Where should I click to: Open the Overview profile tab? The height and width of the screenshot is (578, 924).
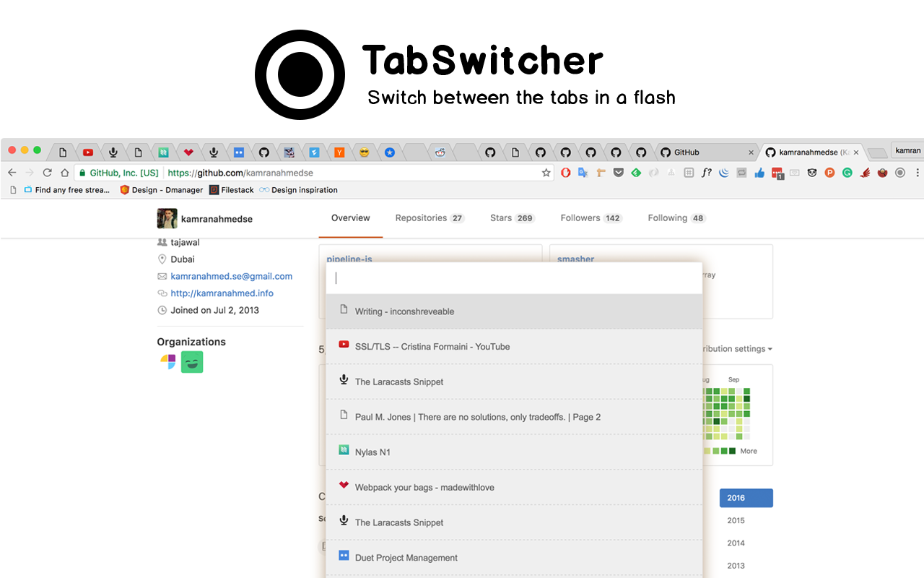351,218
